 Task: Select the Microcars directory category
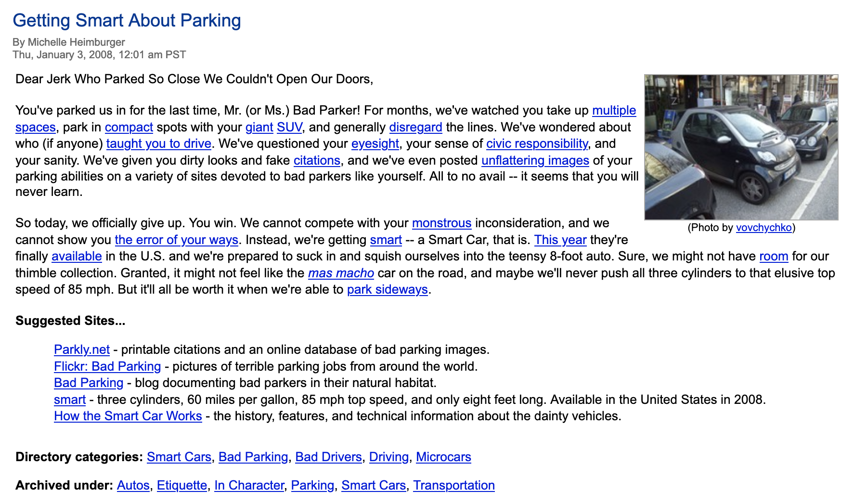[x=443, y=457]
